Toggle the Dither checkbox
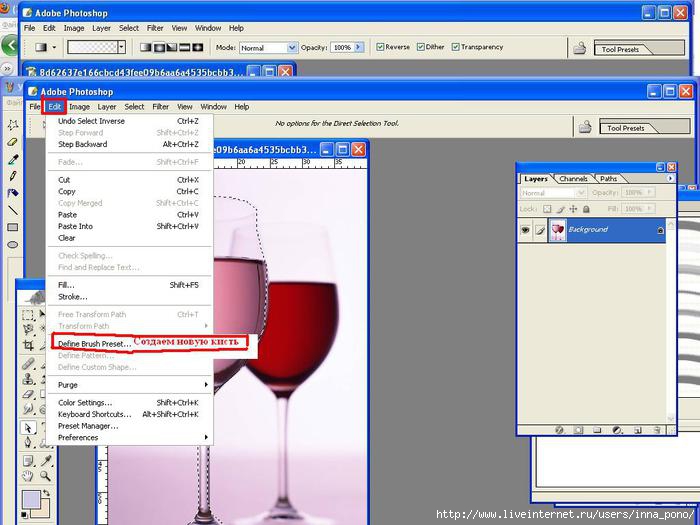 (x=421, y=47)
